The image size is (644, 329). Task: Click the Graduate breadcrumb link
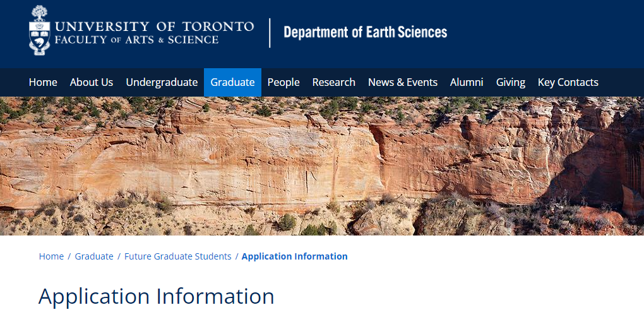tap(94, 256)
